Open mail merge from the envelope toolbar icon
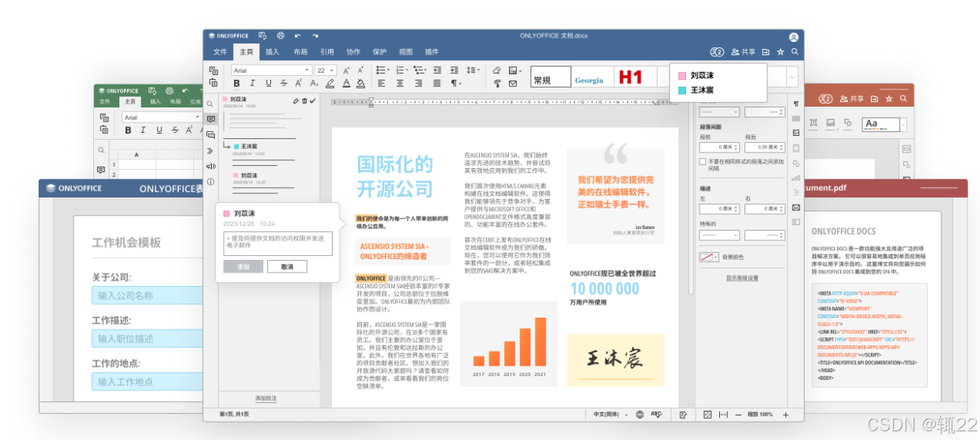980x440 pixels. tap(512, 83)
